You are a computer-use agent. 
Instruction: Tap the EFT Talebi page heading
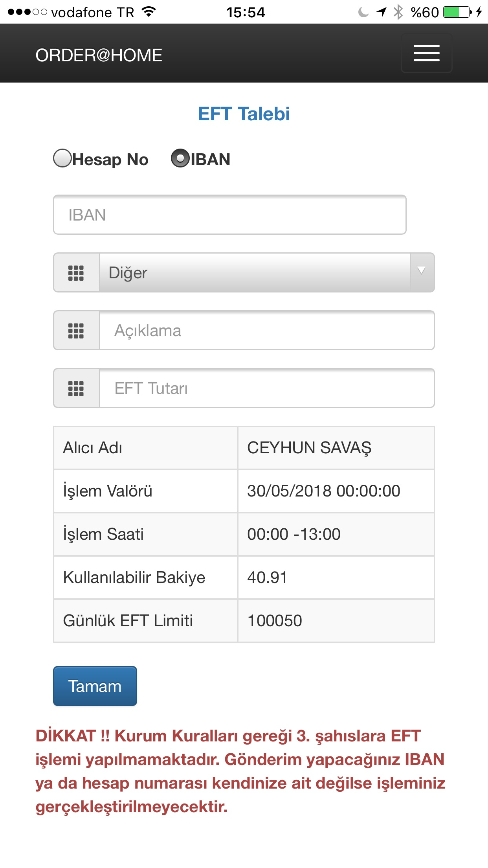point(244,114)
